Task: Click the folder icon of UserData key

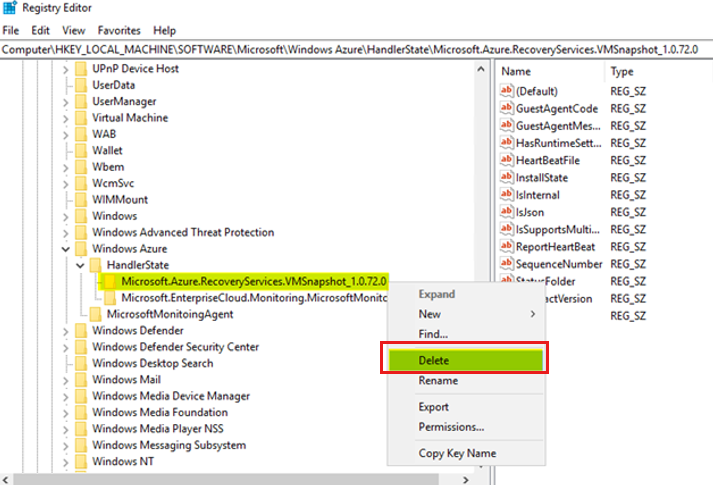Action: [x=81, y=85]
